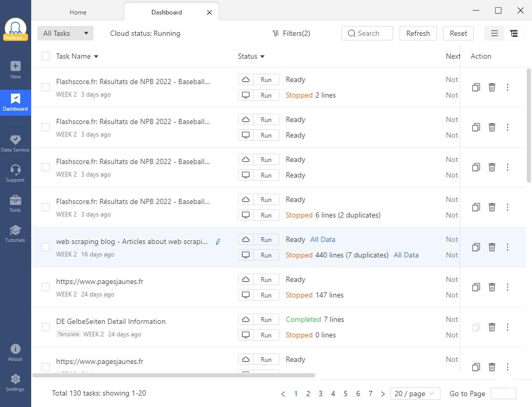Open more options for the 147-line pagesjaunes.fr task
The width and height of the screenshot is (532, 407).
508,287
